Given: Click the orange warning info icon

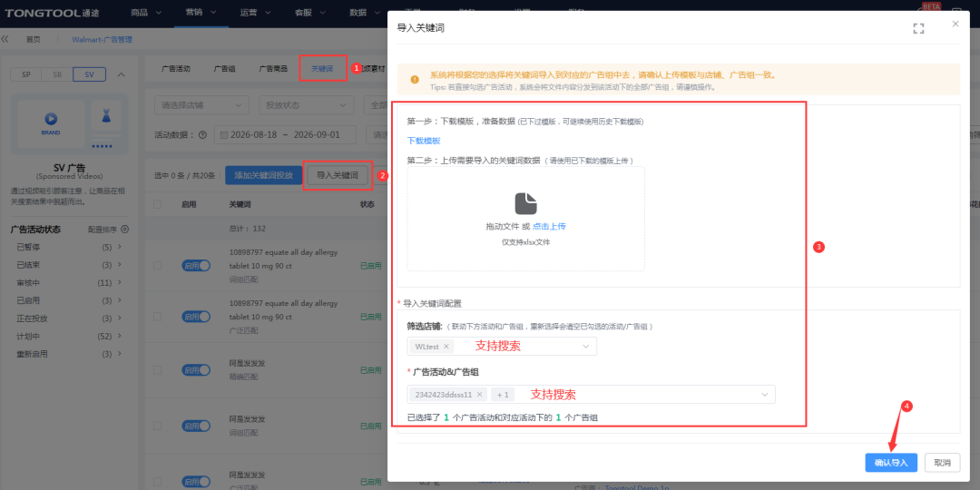Looking at the screenshot, I should point(415,79).
